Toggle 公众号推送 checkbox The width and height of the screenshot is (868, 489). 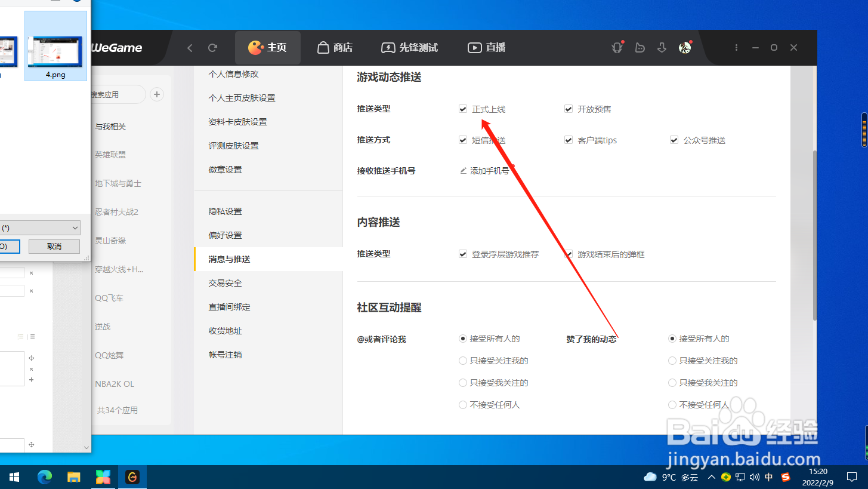coord(674,140)
